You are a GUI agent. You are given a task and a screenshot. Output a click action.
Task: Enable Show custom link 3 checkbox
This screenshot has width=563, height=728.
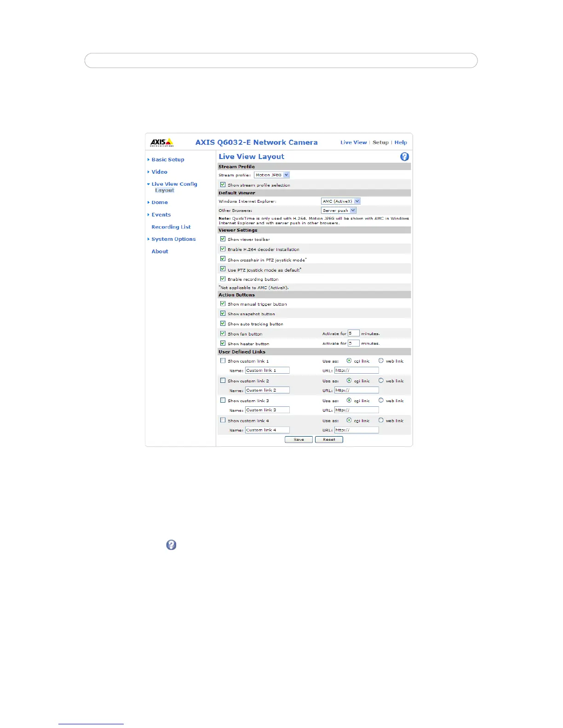(223, 400)
